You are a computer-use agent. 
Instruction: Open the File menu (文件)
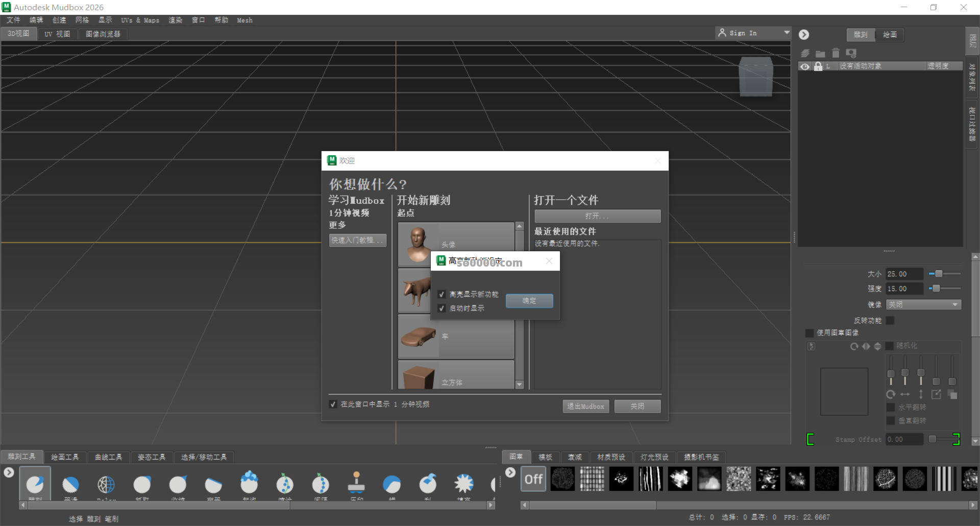[13, 20]
